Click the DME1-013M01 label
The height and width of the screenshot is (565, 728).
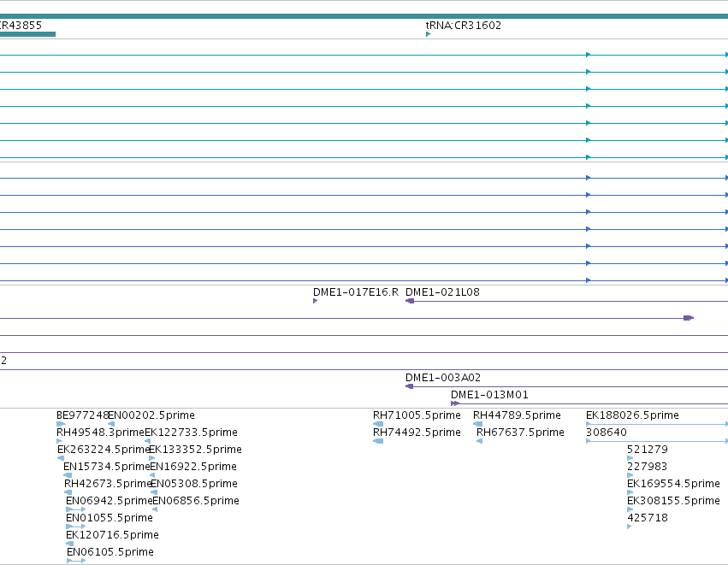[x=489, y=395]
